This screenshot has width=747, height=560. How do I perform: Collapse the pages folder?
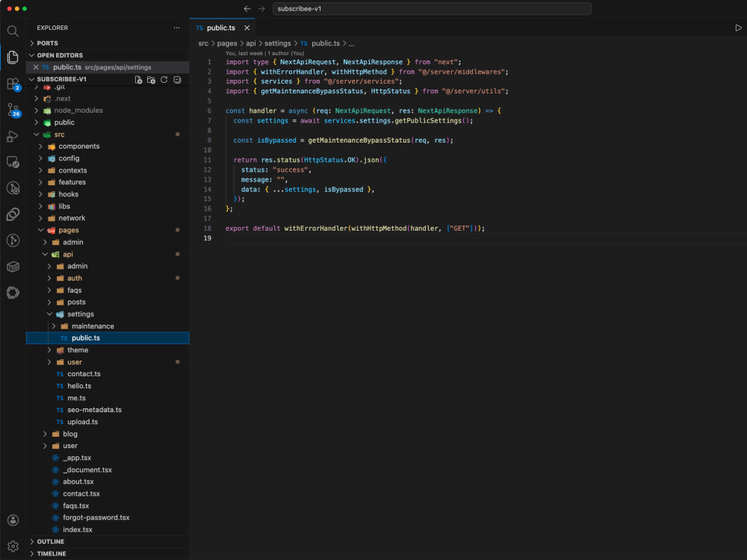point(108,230)
